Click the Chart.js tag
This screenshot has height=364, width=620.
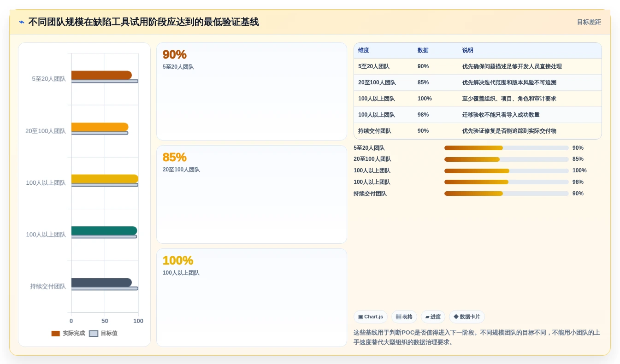click(x=371, y=317)
